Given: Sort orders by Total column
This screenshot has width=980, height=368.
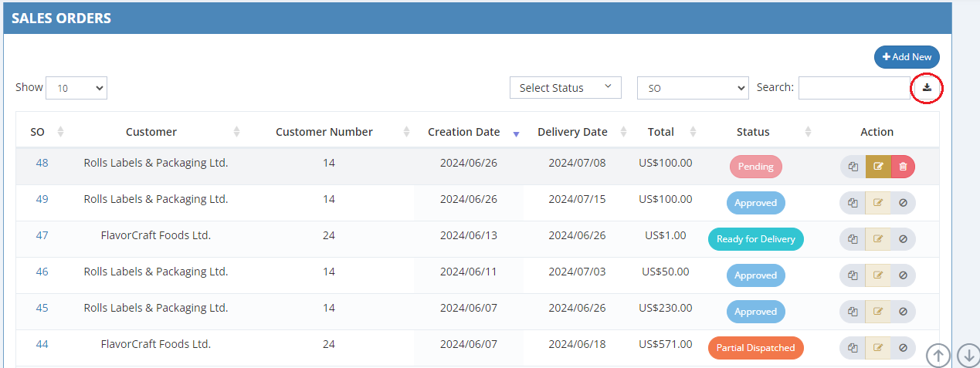Looking at the screenshot, I should point(661,132).
